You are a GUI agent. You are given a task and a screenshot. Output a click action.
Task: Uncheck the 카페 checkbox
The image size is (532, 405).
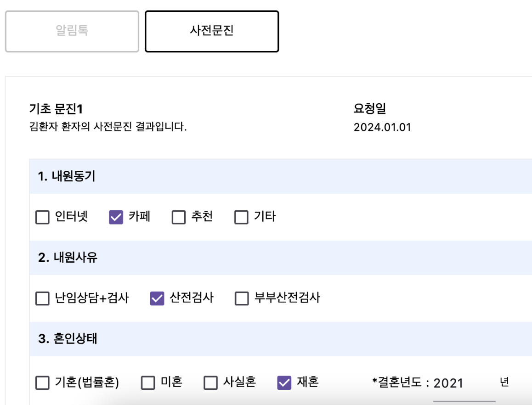[x=116, y=217]
